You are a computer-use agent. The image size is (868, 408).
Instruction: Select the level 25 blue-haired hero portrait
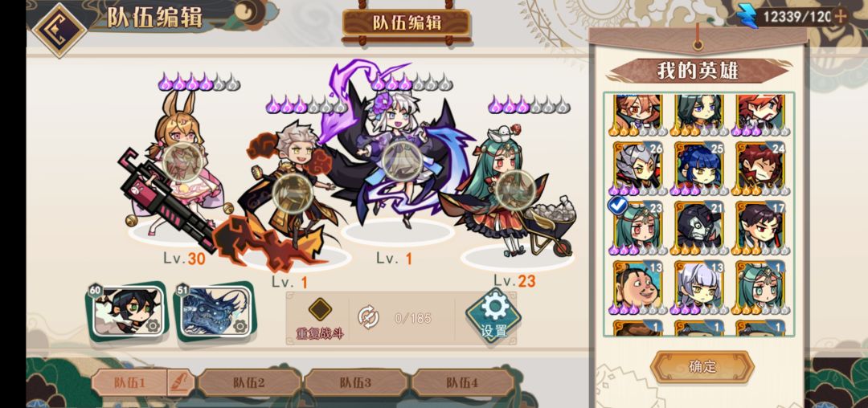click(700, 167)
